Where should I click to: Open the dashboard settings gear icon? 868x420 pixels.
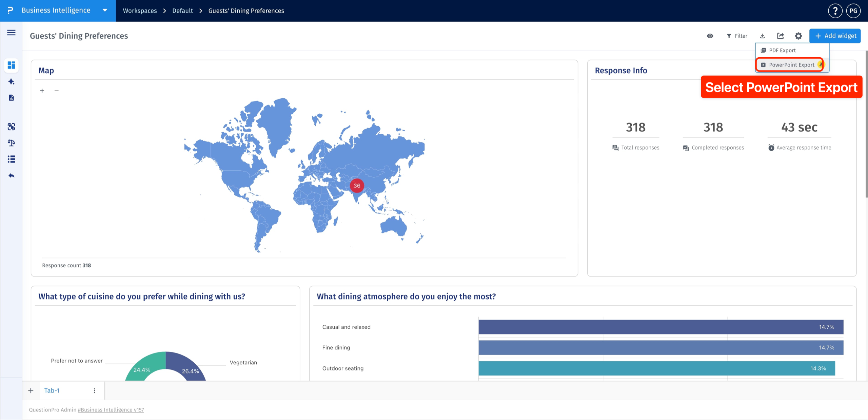[x=798, y=36]
